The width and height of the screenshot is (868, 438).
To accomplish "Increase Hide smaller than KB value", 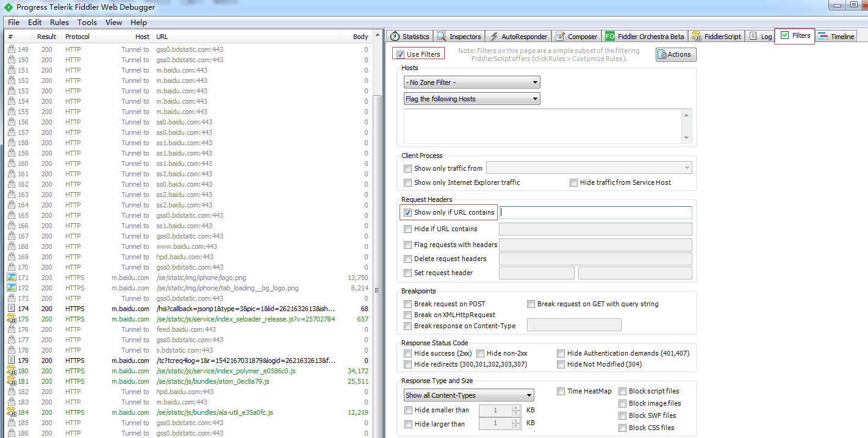I will 516,407.
